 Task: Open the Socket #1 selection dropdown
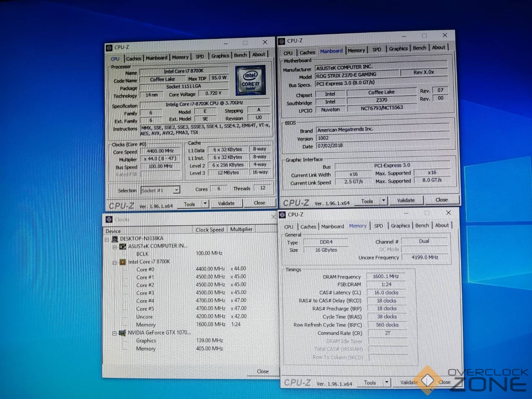[176, 190]
